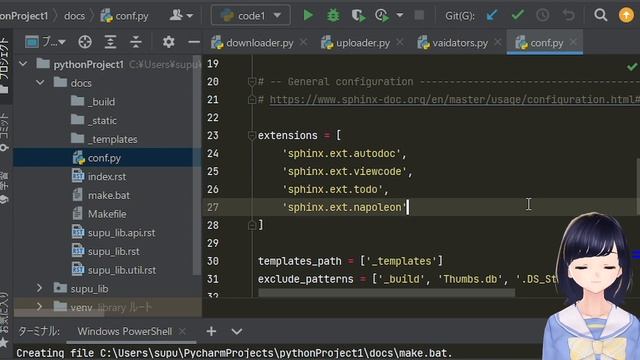Run code1 with coverage
The height and width of the screenshot is (360, 640).
coord(358,16)
